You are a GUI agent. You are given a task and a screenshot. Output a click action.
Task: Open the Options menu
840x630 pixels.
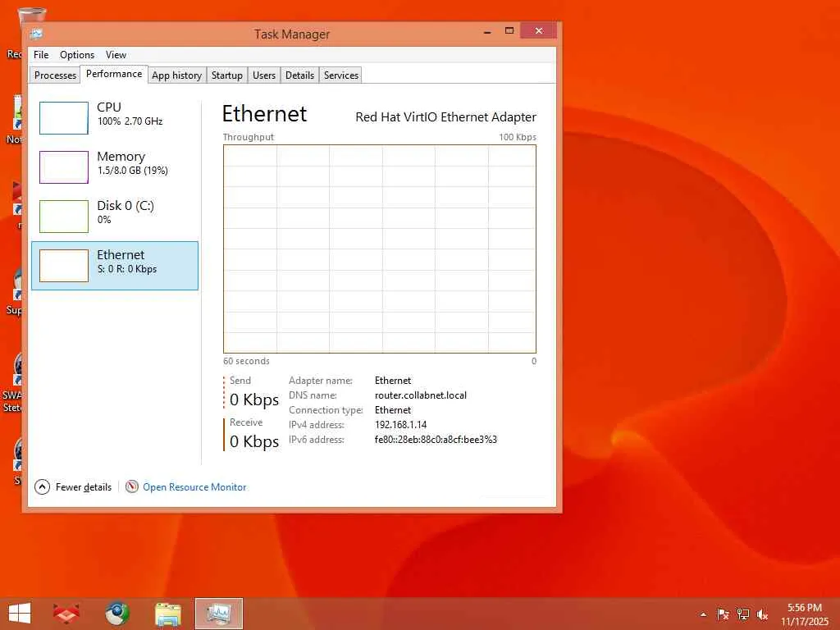[76, 55]
